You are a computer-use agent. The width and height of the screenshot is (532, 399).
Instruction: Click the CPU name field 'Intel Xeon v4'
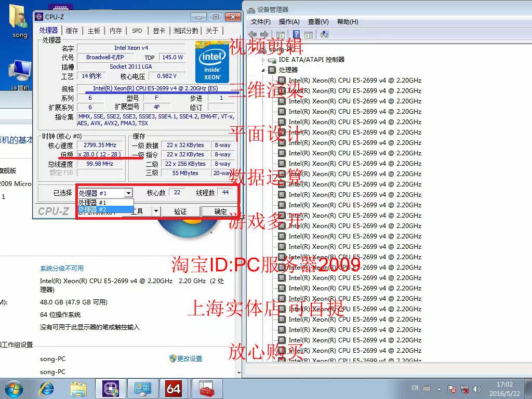point(131,48)
